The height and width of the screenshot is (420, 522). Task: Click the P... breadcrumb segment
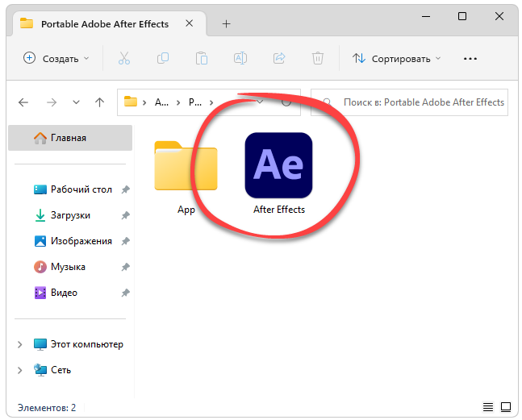(195, 102)
